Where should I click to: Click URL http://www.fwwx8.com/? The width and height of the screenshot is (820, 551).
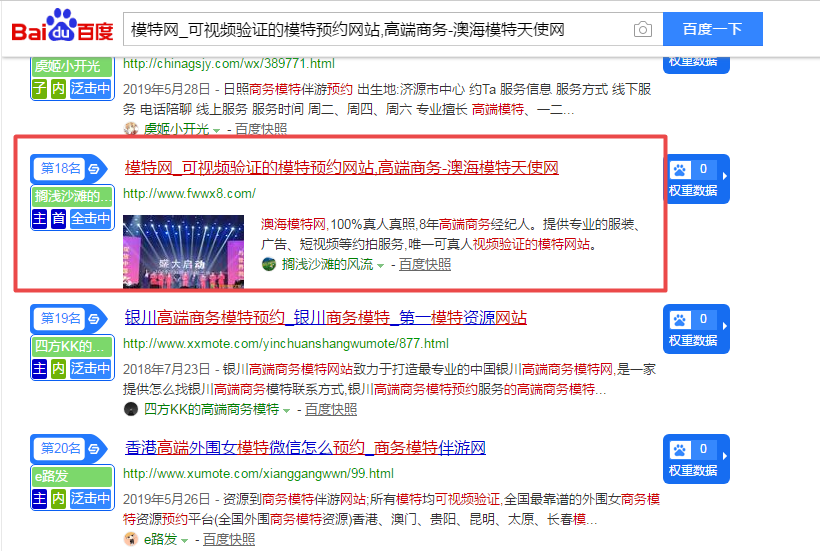(189, 194)
